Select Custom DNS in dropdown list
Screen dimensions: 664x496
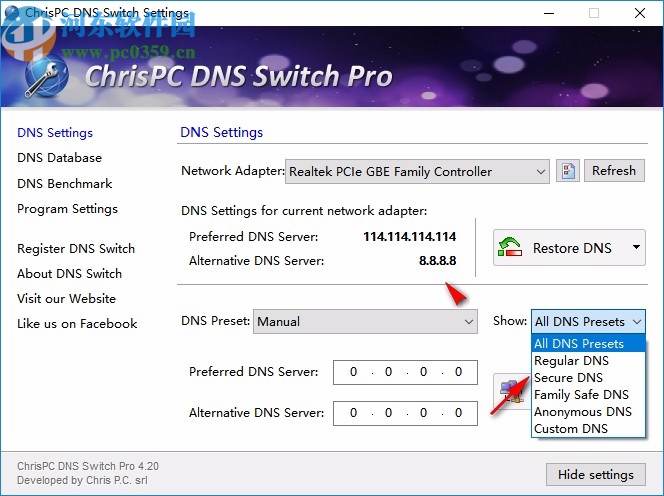pyautogui.click(x=588, y=428)
